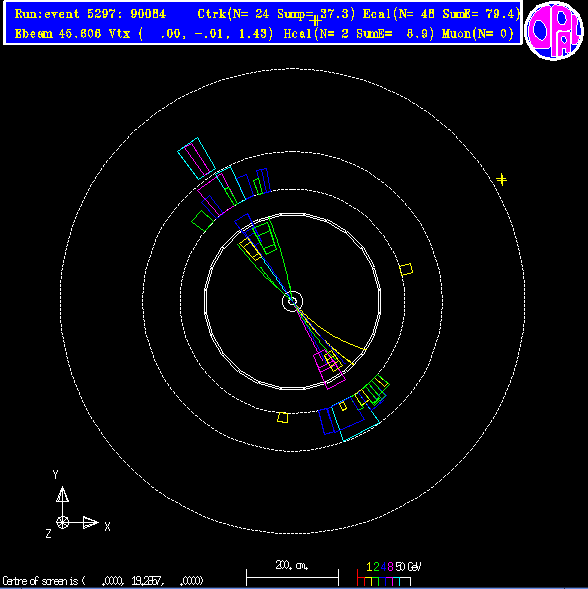Select the large cyan calorimeter cluster upper left
The width and height of the screenshot is (588, 589).
click(197, 159)
